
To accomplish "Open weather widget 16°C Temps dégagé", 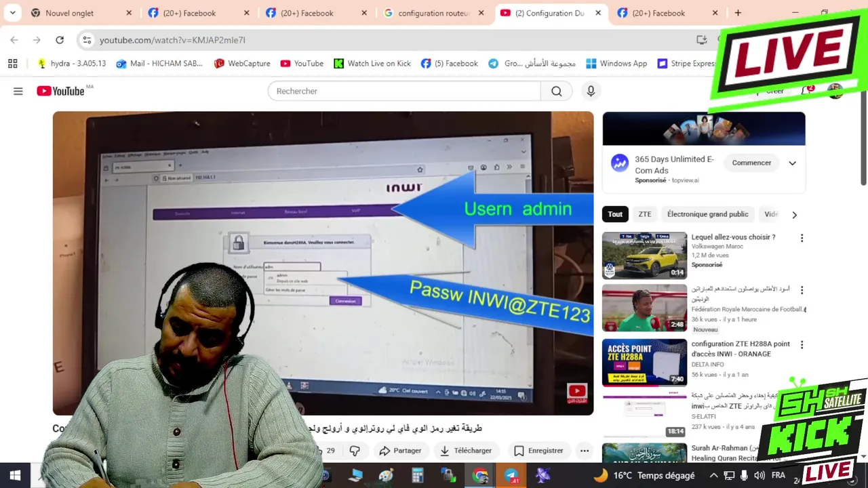I will (x=644, y=475).
